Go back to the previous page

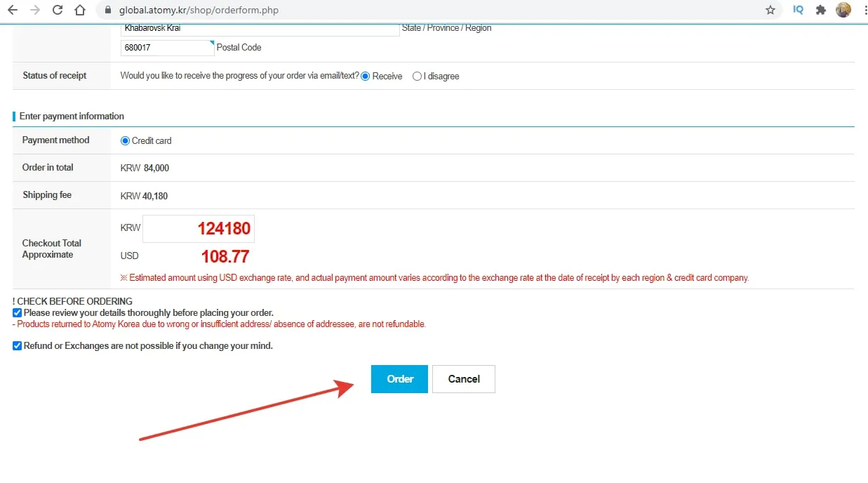pyautogui.click(x=13, y=11)
